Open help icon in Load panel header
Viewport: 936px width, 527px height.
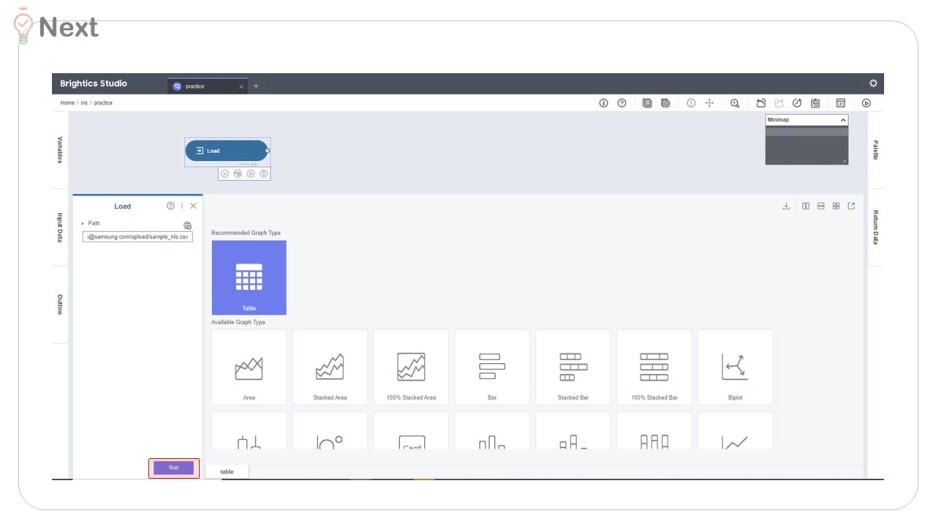coord(171,206)
